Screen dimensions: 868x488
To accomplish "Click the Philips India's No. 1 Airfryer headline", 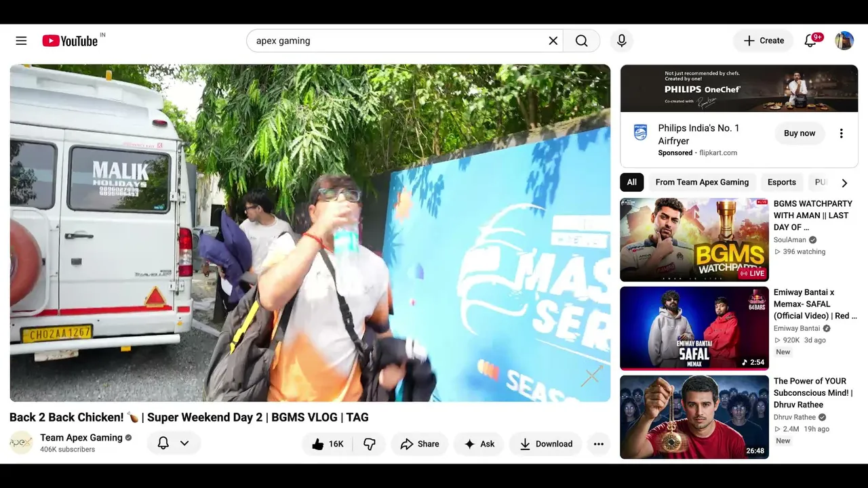I will point(699,134).
